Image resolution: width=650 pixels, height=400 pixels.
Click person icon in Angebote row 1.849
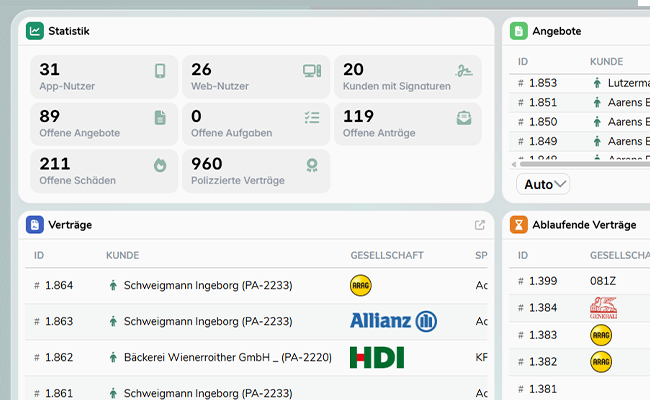tap(597, 141)
